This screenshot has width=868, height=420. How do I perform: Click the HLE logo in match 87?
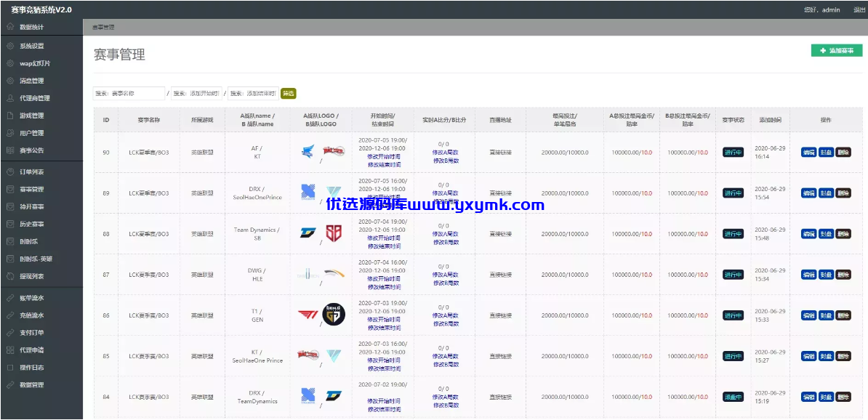click(334, 273)
